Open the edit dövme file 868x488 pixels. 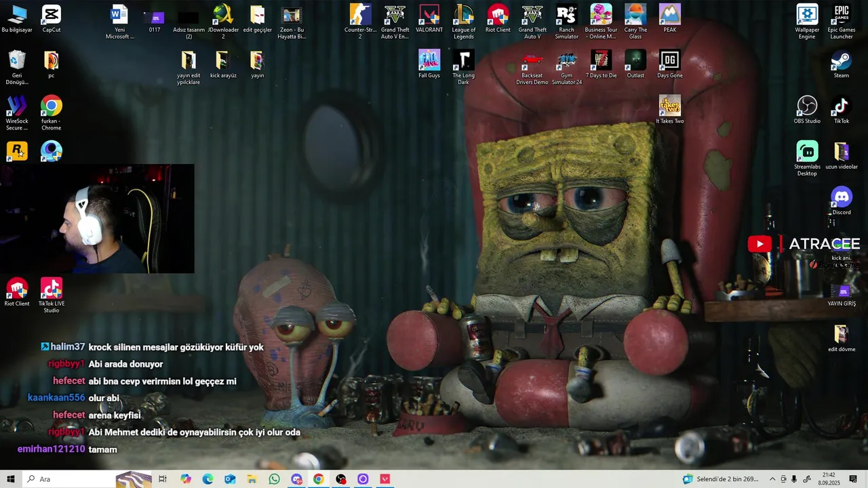(x=842, y=338)
